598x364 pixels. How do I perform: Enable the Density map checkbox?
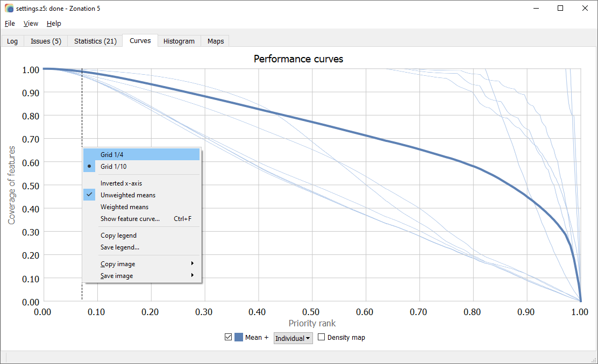[322, 337]
